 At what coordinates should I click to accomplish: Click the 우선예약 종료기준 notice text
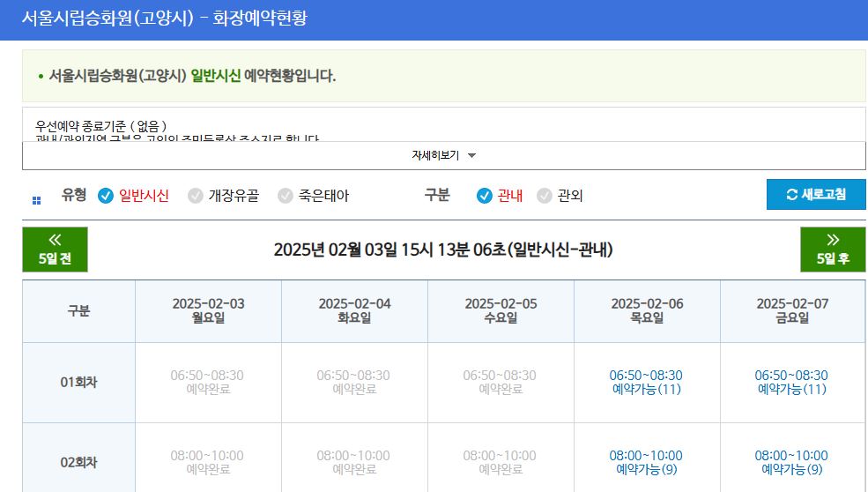100,126
